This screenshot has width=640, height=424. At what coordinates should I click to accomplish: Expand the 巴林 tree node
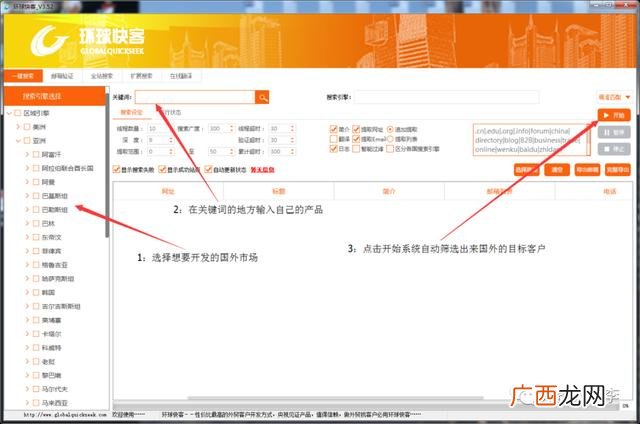tap(27, 223)
